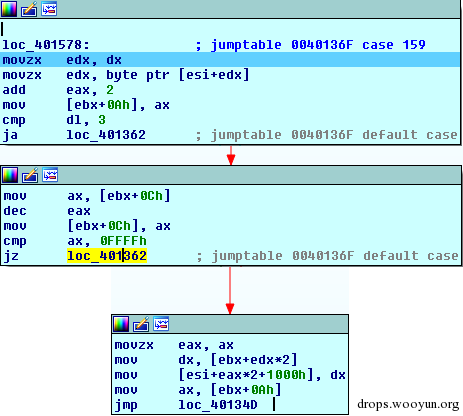Screen dimensions: 463x416
Task: Select mov [esi+eax*2+1000h], dx line
Action: 230,375
